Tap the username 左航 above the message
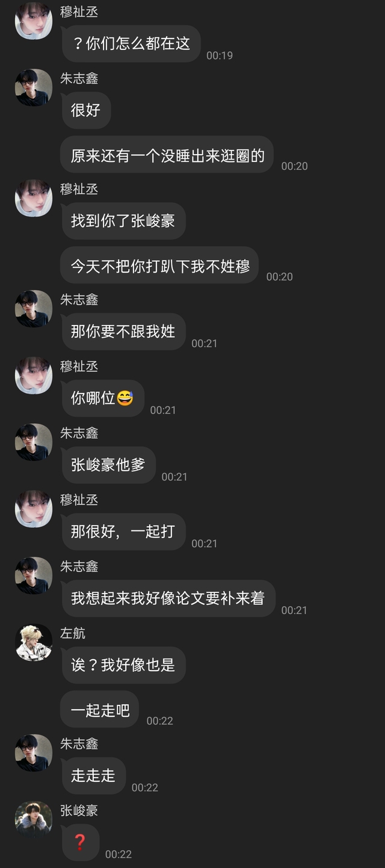This screenshot has width=385, height=868. [73, 633]
